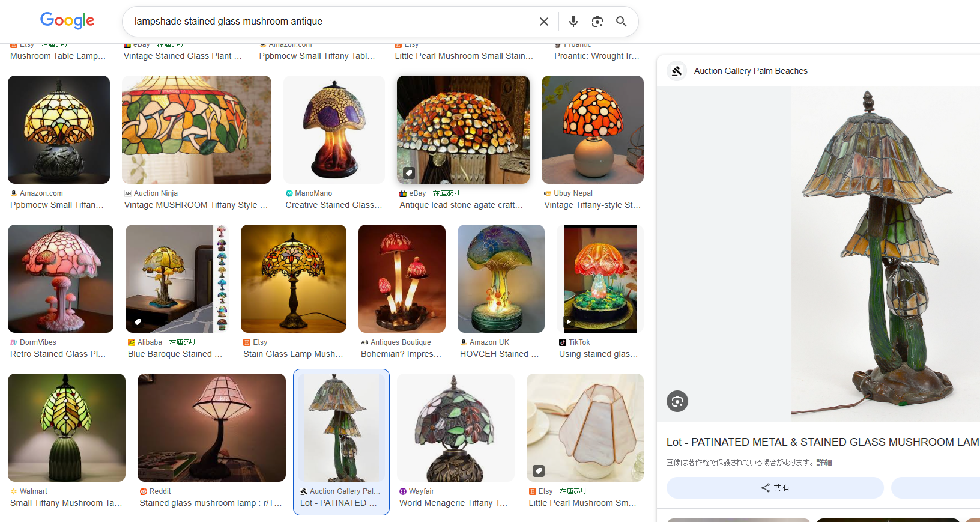The image size is (980, 522).
Task: Start voice search with microphone icon
Action: (573, 22)
